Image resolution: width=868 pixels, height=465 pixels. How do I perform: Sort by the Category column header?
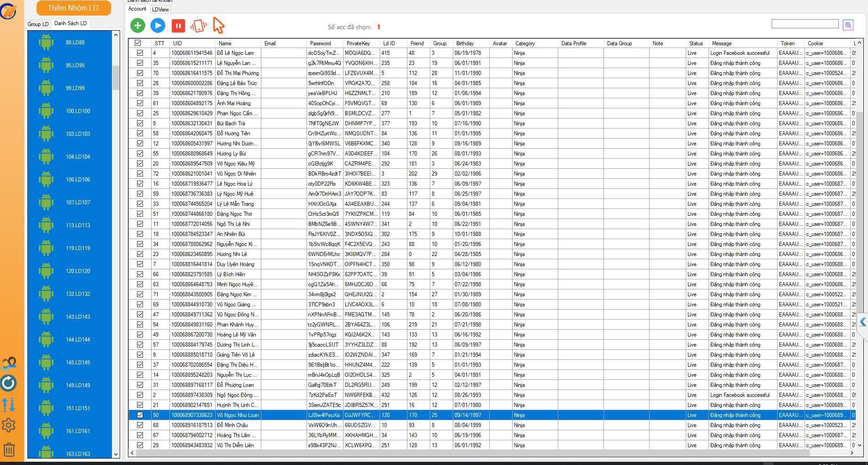point(535,43)
